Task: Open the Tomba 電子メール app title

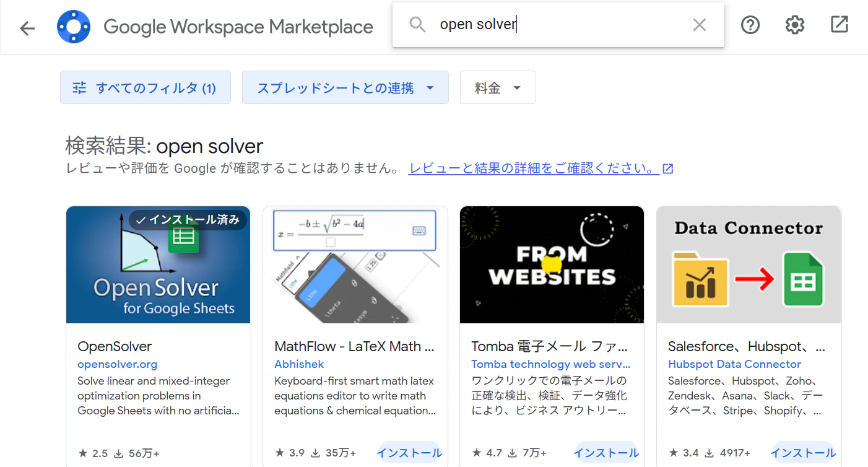Action: [550, 346]
